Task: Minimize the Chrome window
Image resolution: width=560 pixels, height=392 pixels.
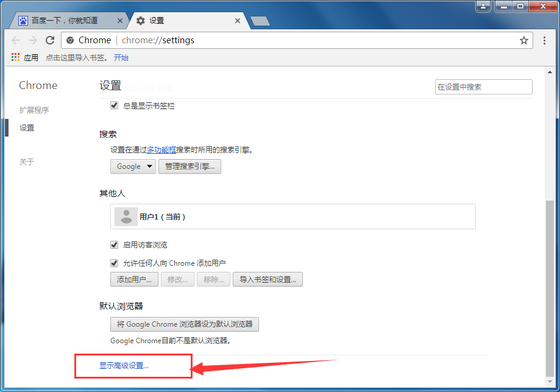Action: (503, 6)
